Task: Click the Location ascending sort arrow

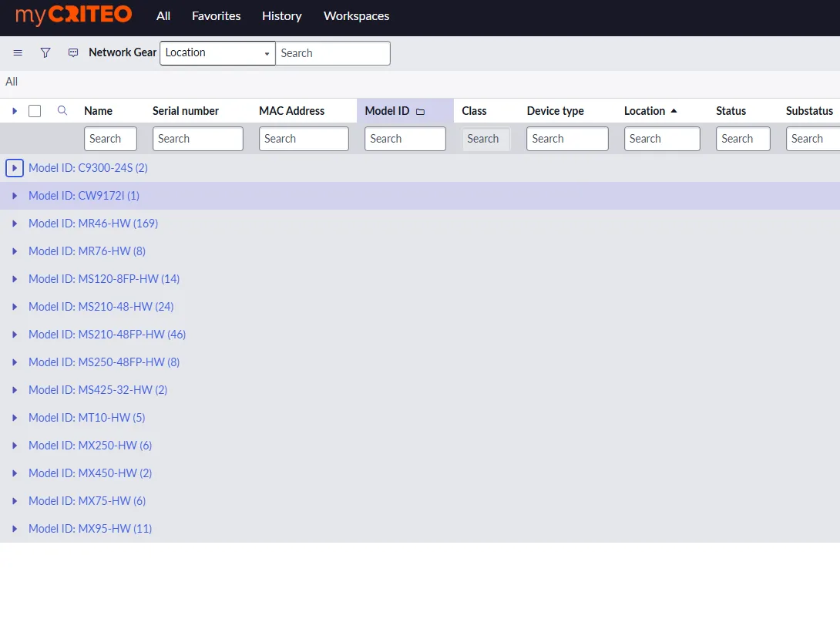Action: [x=674, y=111]
